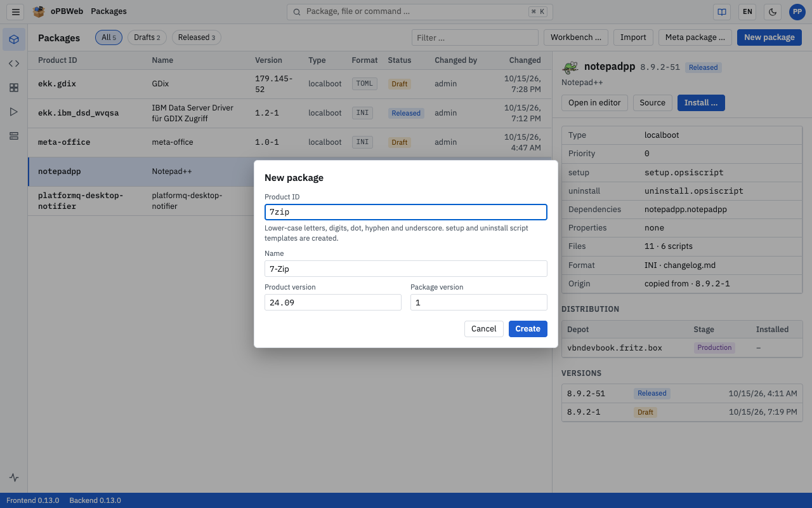Show Released packages filter tab
The height and width of the screenshot is (508, 812).
(197, 37)
